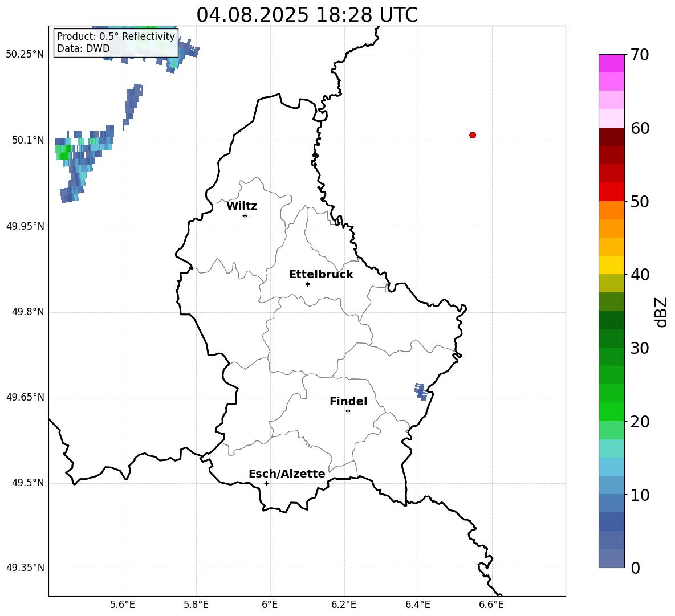Click the bright green 20 dBZ colorbar segment

coord(611,411)
